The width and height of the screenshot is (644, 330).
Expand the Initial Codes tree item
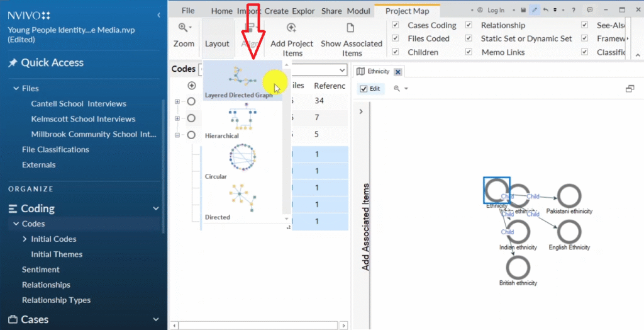tap(25, 239)
